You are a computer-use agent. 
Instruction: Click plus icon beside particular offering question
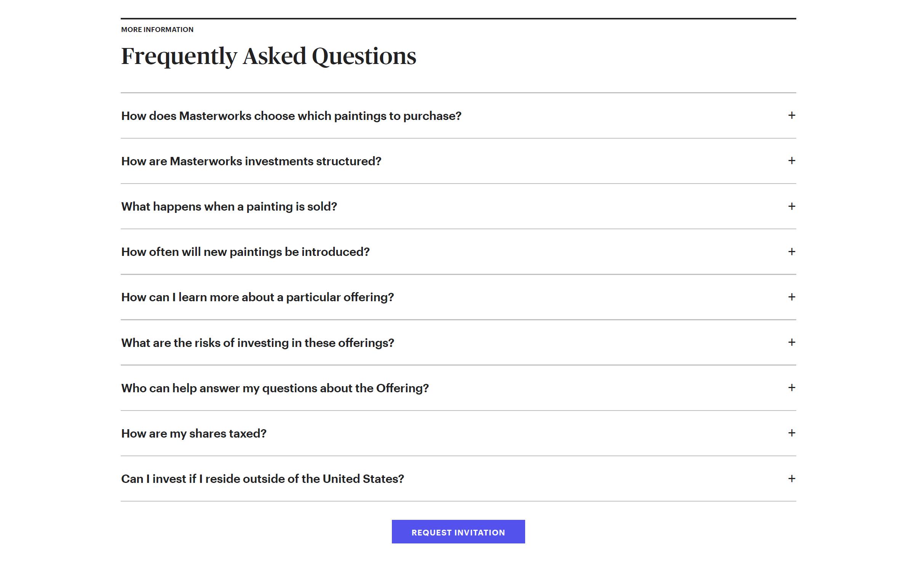(791, 297)
